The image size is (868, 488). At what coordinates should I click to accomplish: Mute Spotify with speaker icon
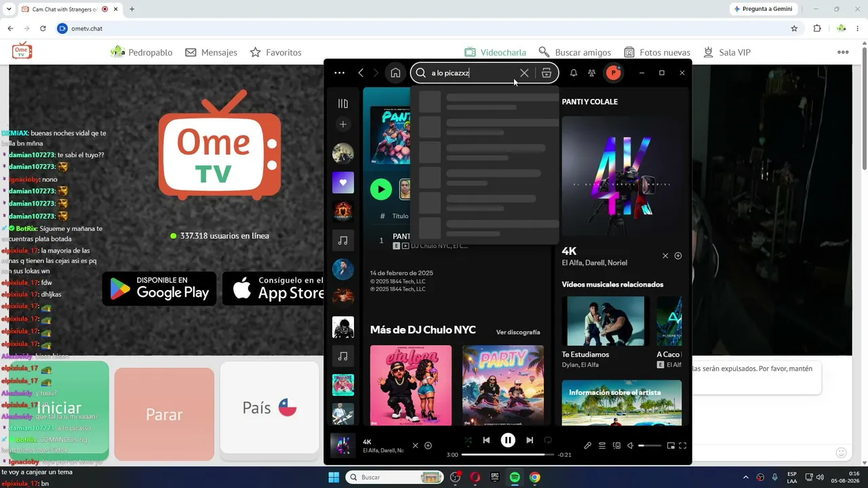pos(631,445)
